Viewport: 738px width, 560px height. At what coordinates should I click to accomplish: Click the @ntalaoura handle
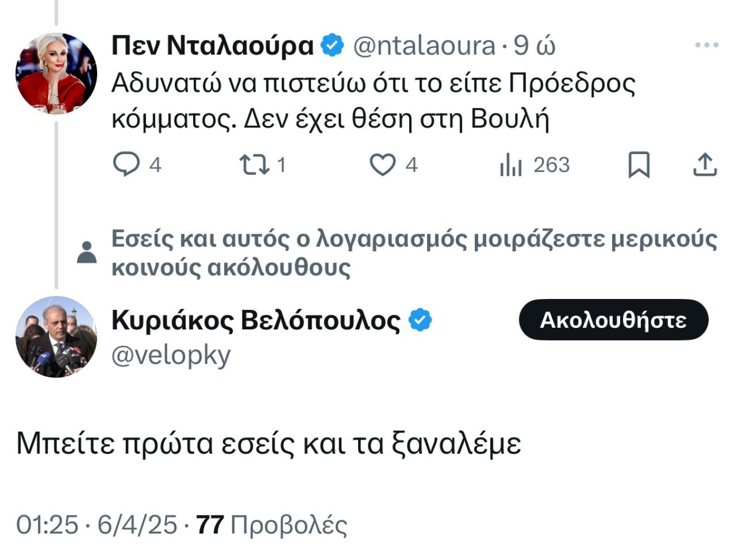coord(424,46)
